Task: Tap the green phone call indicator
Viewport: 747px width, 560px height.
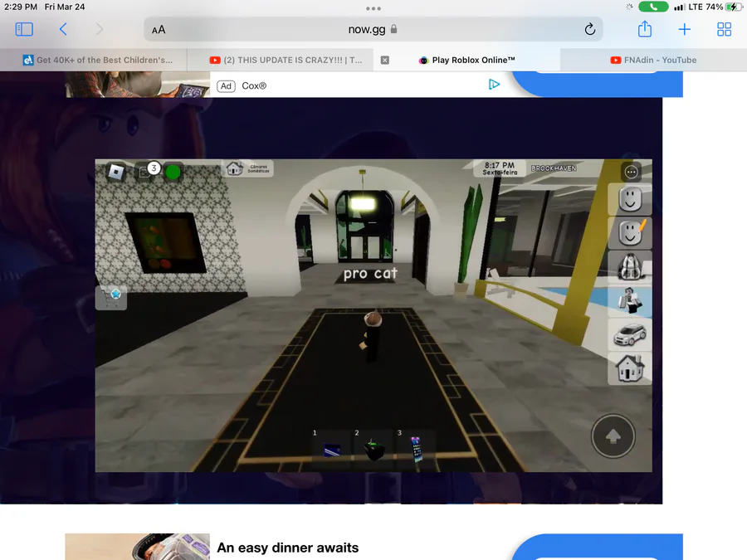Action: tap(653, 7)
